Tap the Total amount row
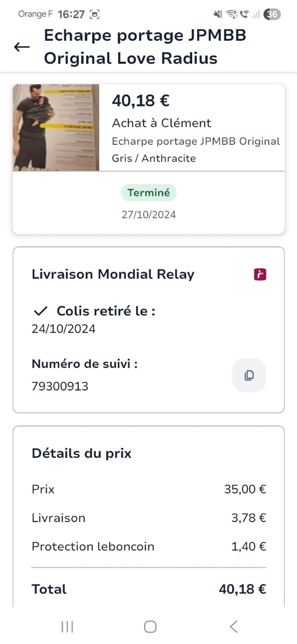 coord(148,589)
